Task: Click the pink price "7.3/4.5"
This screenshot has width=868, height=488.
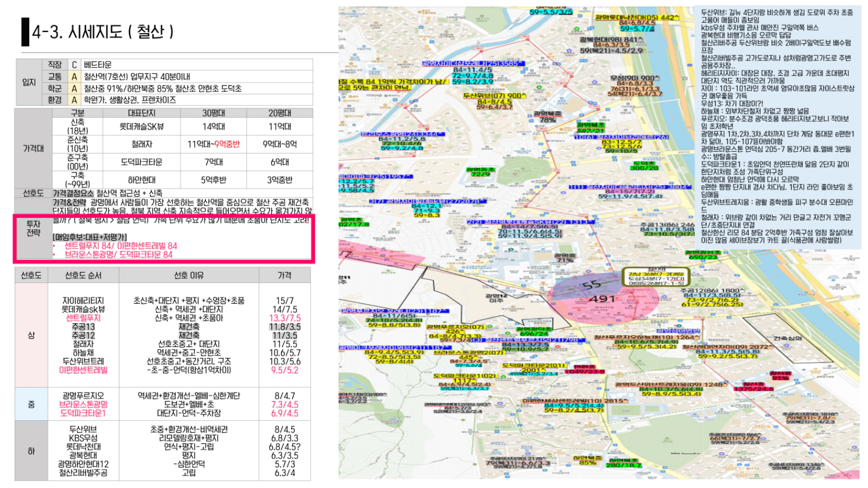Action: click(x=284, y=405)
